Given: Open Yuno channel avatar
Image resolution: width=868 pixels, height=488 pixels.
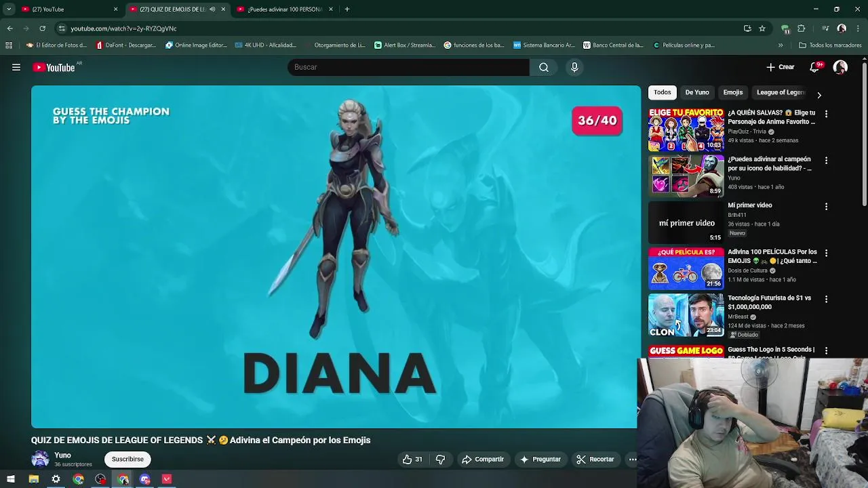Looking at the screenshot, I should pos(40,459).
